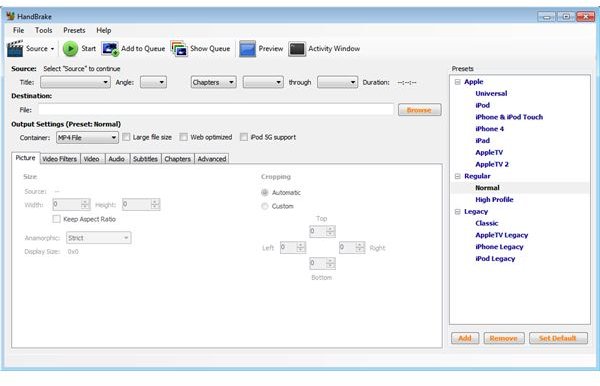Switch to the Video tab

tap(91, 159)
